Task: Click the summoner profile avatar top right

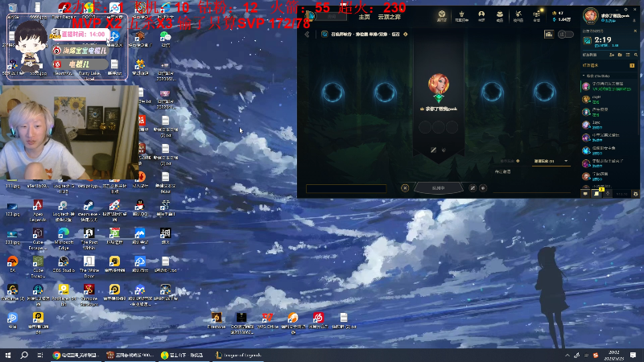Action: (x=590, y=16)
